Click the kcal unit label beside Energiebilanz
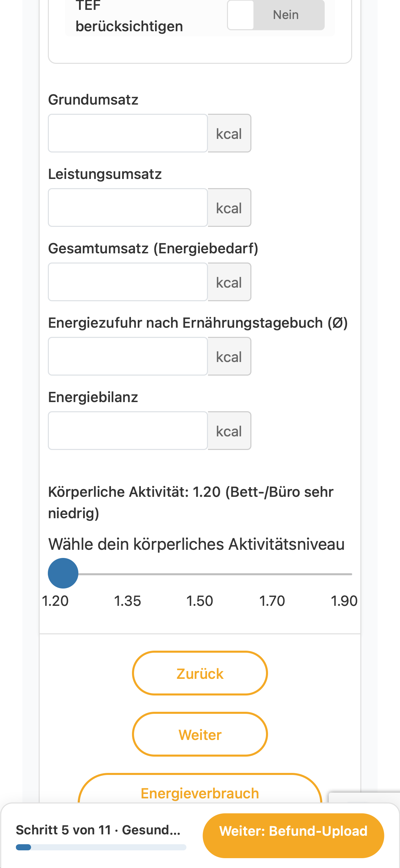Screen dimensions: 400x868 [x=229, y=431]
